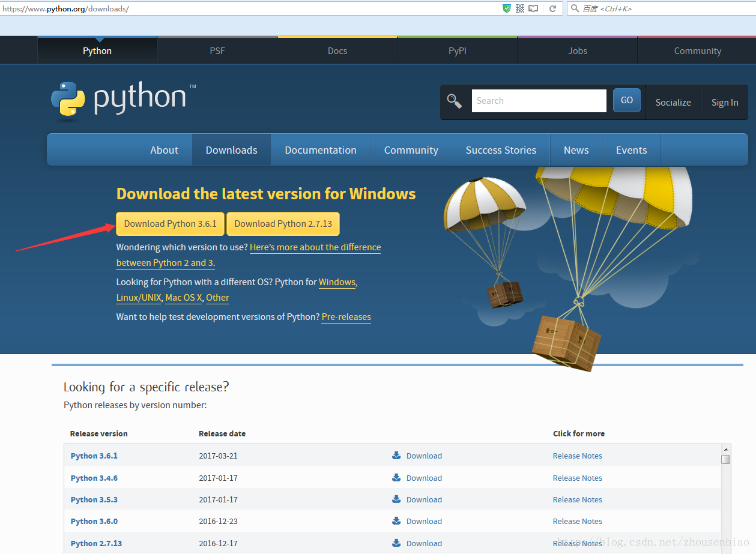756x554 pixels.
Task: Open the About menu
Action: (x=164, y=150)
